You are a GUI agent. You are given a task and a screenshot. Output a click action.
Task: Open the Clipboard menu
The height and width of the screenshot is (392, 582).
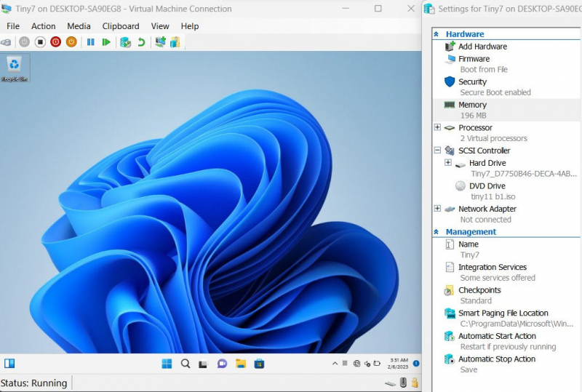tap(120, 26)
